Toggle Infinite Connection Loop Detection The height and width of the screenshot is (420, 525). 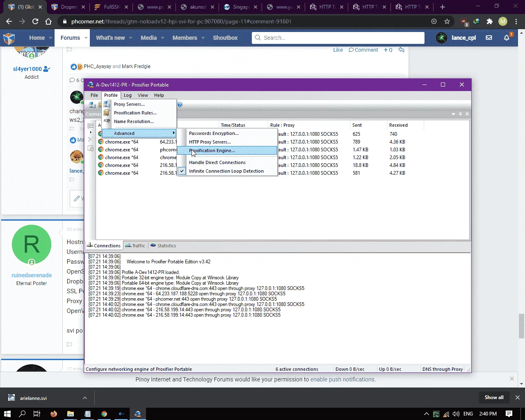pyautogui.click(x=227, y=171)
